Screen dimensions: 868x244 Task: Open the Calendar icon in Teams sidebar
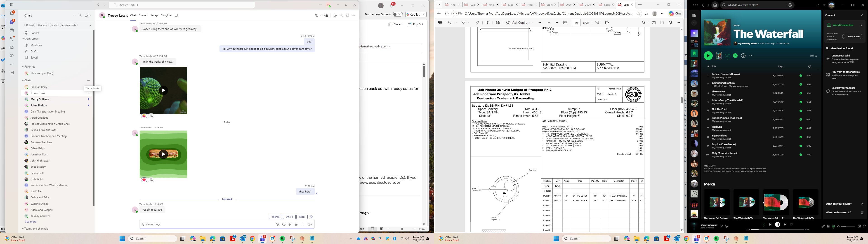[12, 30]
